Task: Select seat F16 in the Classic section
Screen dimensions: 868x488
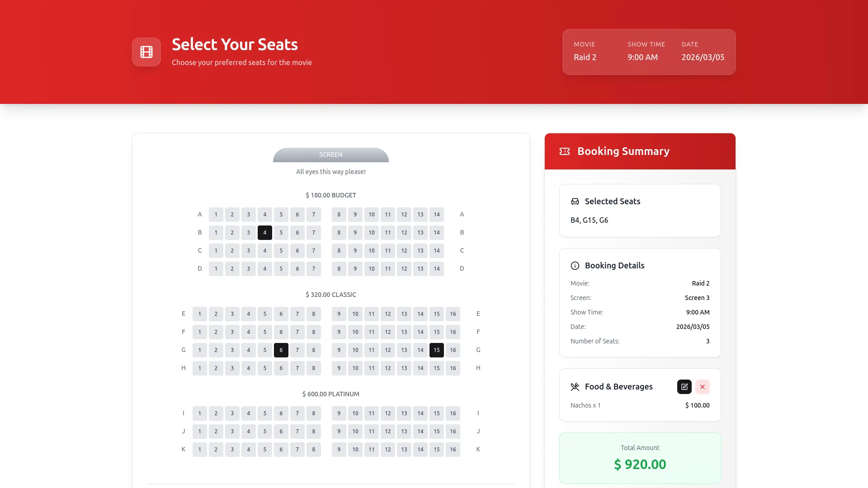Action: click(453, 332)
